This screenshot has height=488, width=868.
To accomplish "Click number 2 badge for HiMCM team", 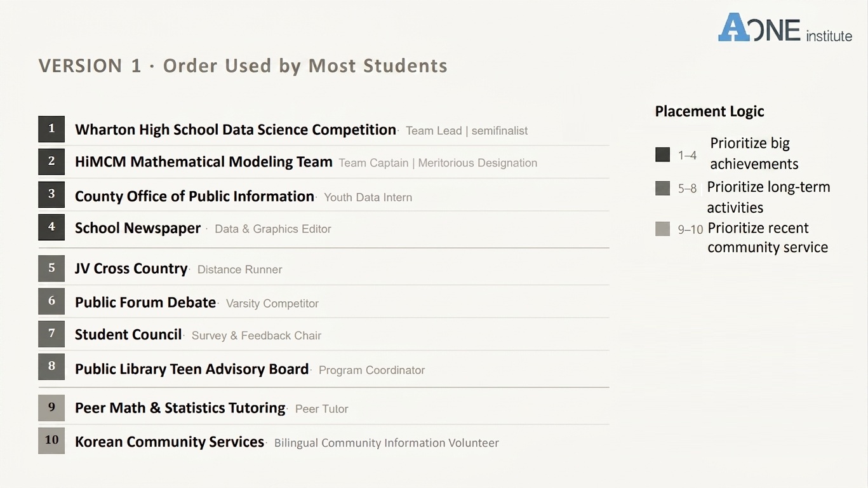I will click(51, 161).
